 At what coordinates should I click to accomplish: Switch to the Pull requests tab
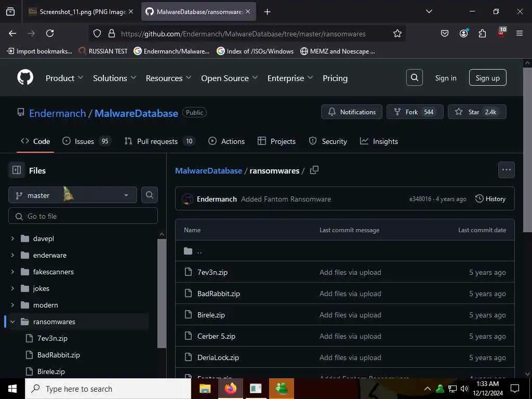pyautogui.click(x=159, y=141)
